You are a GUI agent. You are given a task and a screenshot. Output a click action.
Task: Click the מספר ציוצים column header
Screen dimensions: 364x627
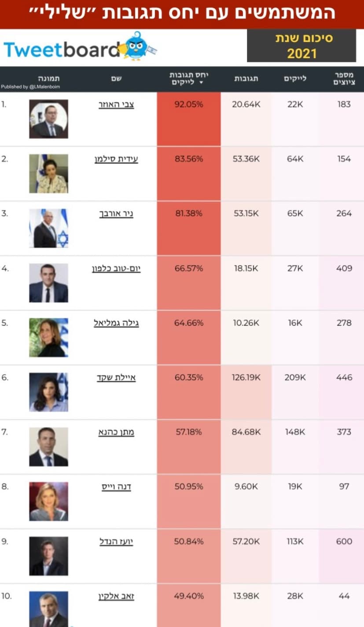[x=344, y=78]
